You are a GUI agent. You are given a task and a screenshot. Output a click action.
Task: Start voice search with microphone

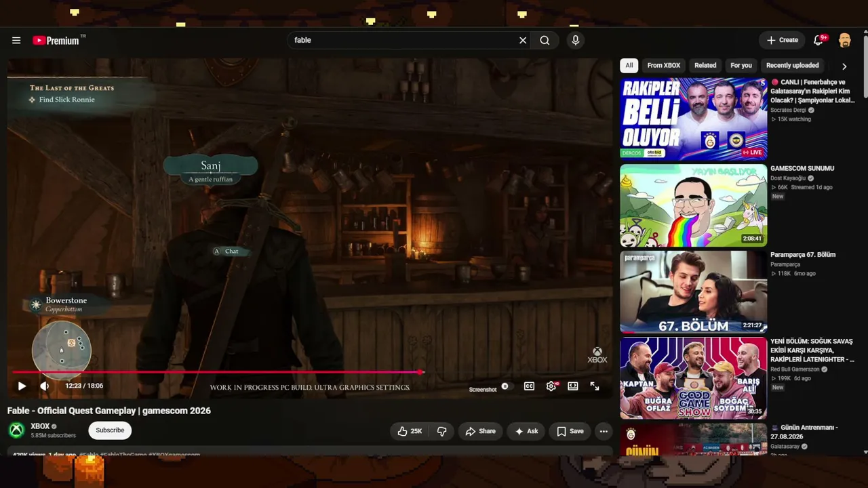[576, 41]
